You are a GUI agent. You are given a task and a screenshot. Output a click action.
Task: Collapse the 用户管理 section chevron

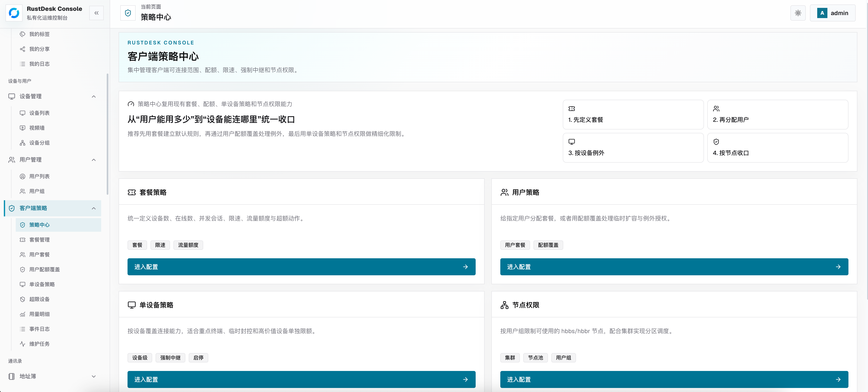(94, 160)
